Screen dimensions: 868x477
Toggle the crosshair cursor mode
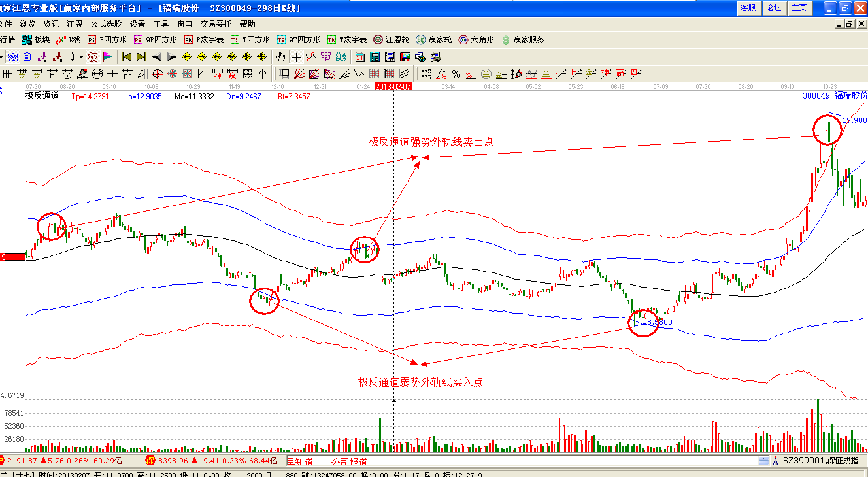(x=296, y=57)
